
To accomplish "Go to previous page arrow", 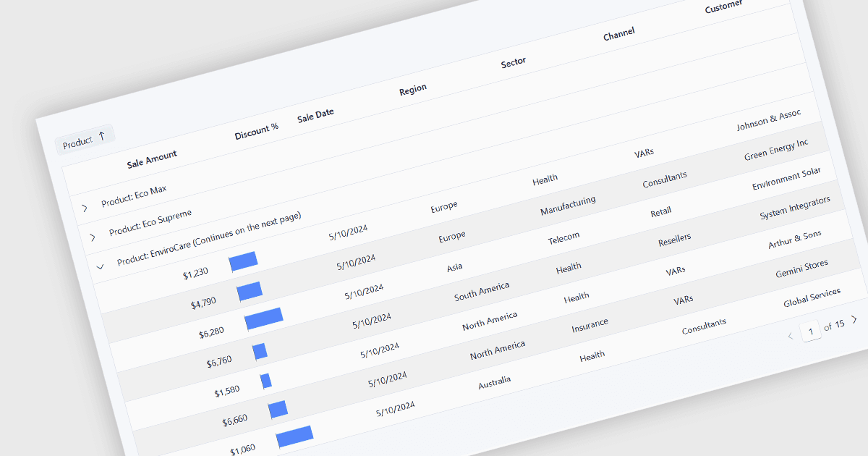I will pyautogui.click(x=791, y=336).
